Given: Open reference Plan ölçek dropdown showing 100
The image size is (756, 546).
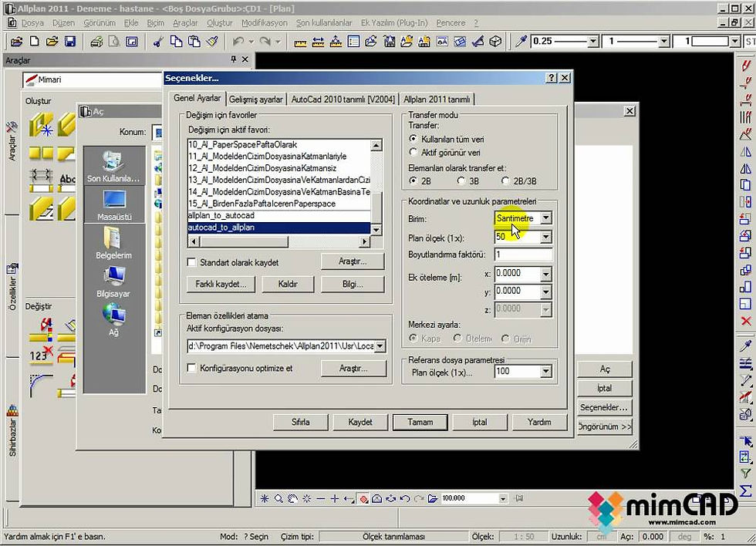Looking at the screenshot, I should [546, 371].
